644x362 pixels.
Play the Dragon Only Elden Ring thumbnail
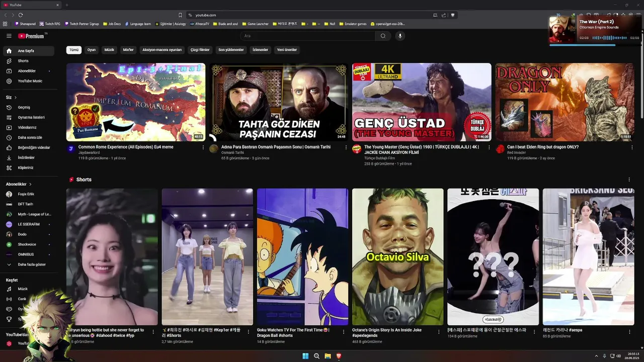[565, 102]
